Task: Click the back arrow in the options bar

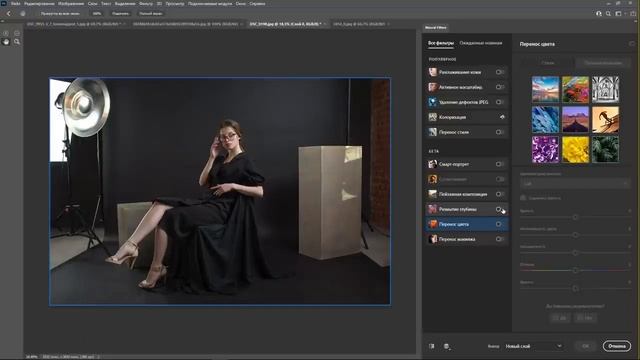Action: click(x=9, y=13)
